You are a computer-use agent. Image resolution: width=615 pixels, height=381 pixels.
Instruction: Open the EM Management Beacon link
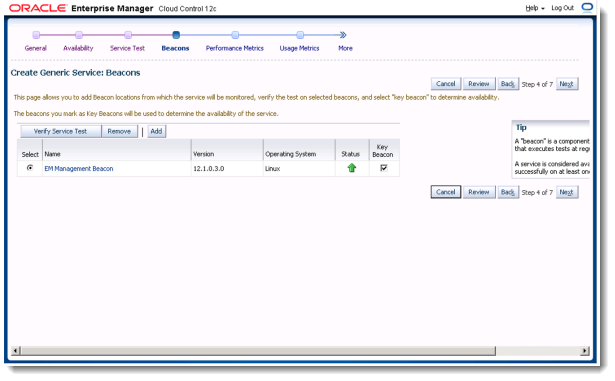click(79, 168)
